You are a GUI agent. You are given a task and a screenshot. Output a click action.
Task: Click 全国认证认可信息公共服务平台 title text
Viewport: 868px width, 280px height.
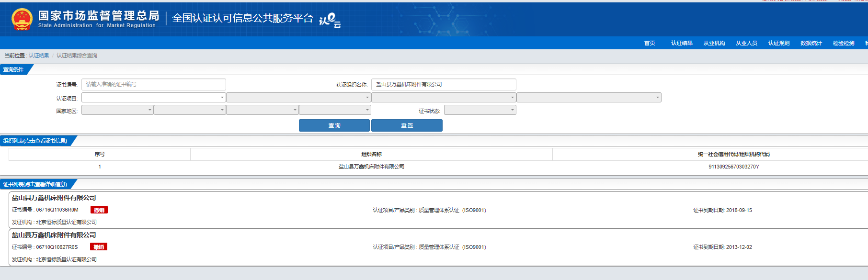(242, 18)
